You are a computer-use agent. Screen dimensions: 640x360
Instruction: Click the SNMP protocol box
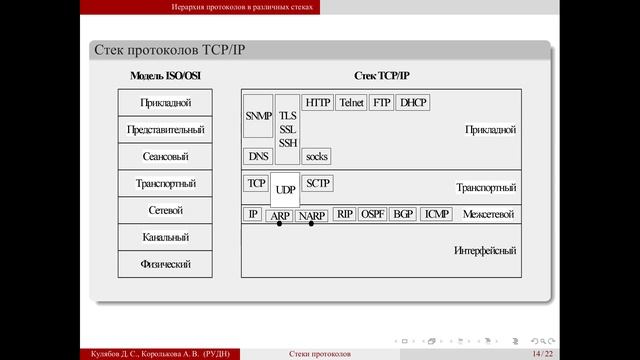point(258,116)
